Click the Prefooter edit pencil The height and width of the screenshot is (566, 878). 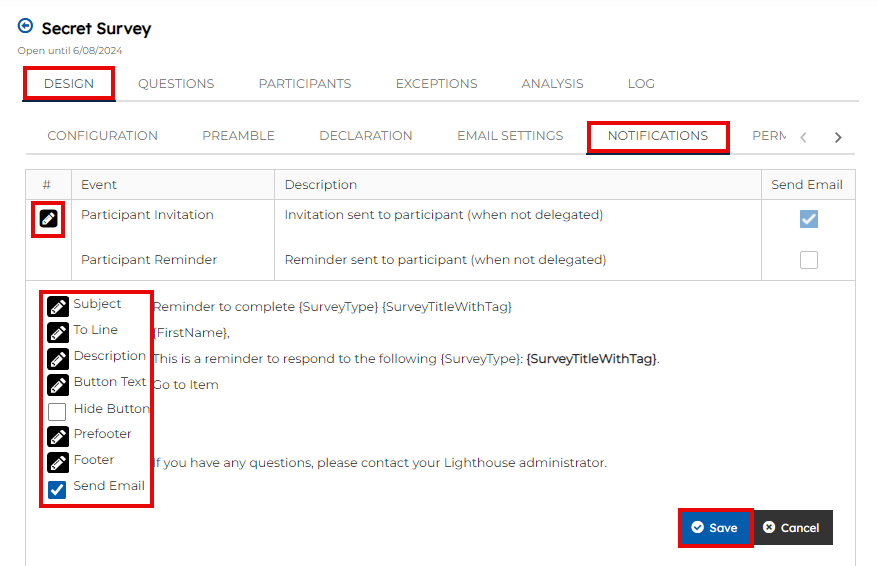coord(58,437)
